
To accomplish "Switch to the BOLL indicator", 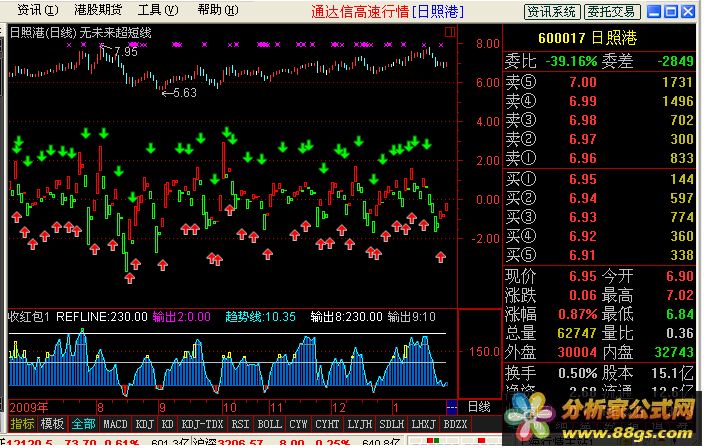I will [269, 424].
